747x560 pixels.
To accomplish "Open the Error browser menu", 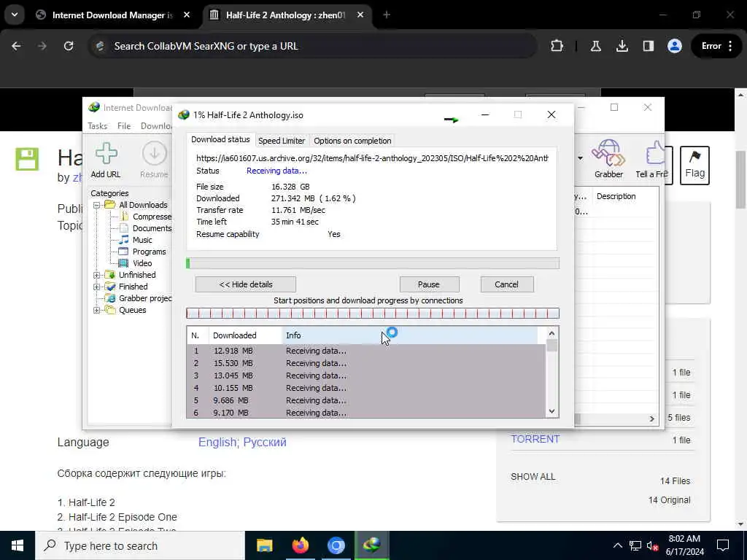I will pos(717,46).
